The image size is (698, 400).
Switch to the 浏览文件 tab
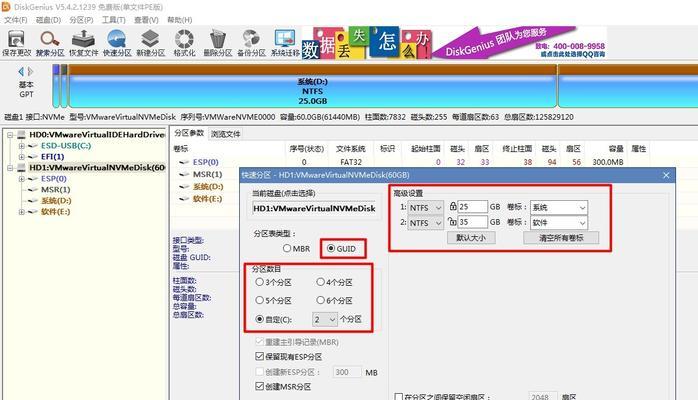(226, 134)
